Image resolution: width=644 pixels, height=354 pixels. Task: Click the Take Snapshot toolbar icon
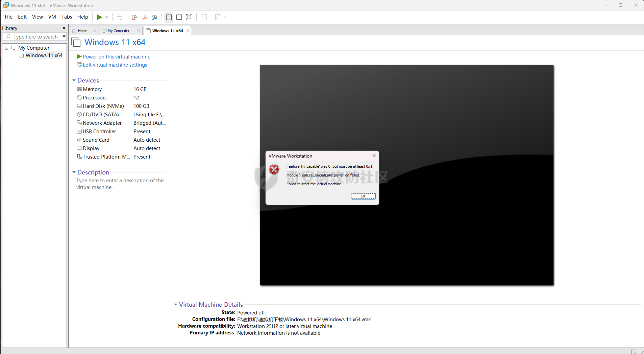(134, 17)
